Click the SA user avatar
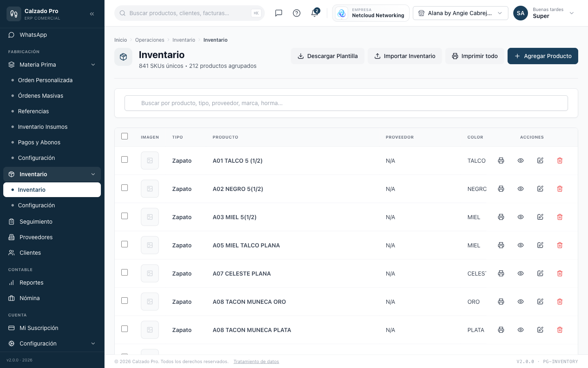Screen dimensions: 588x368 click(x=521, y=13)
